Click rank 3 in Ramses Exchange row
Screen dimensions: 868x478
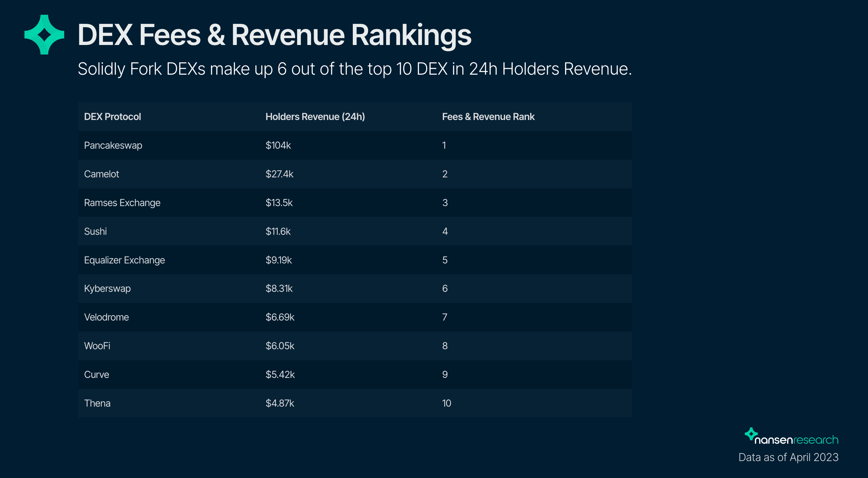445,203
